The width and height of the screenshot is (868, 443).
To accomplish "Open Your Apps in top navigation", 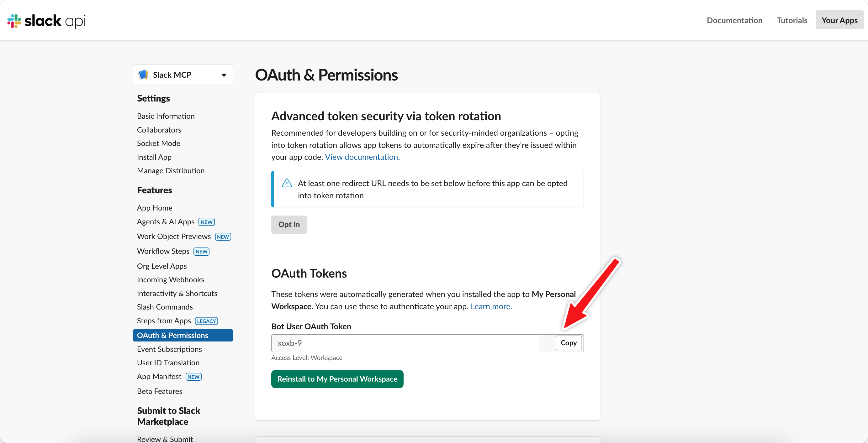I will (839, 20).
